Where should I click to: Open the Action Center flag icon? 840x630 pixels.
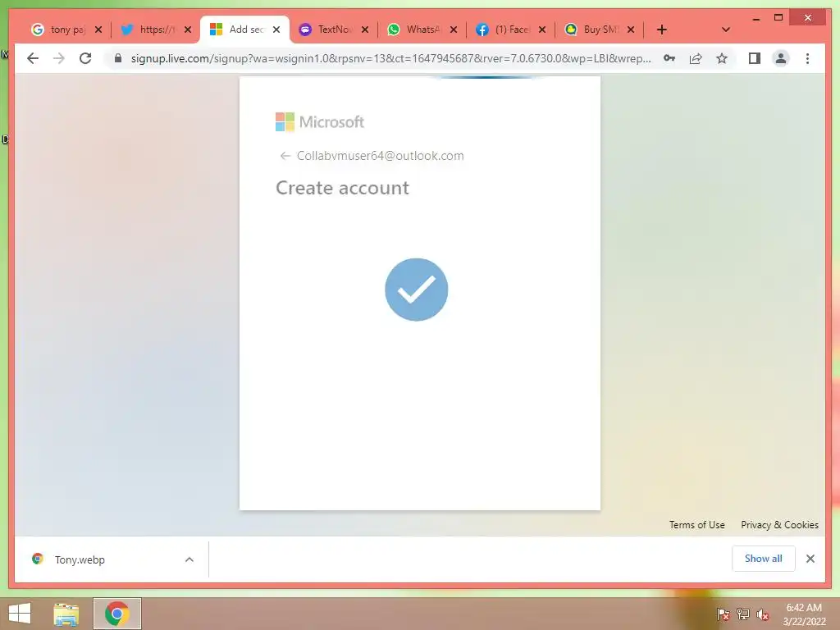click(724, 614)
